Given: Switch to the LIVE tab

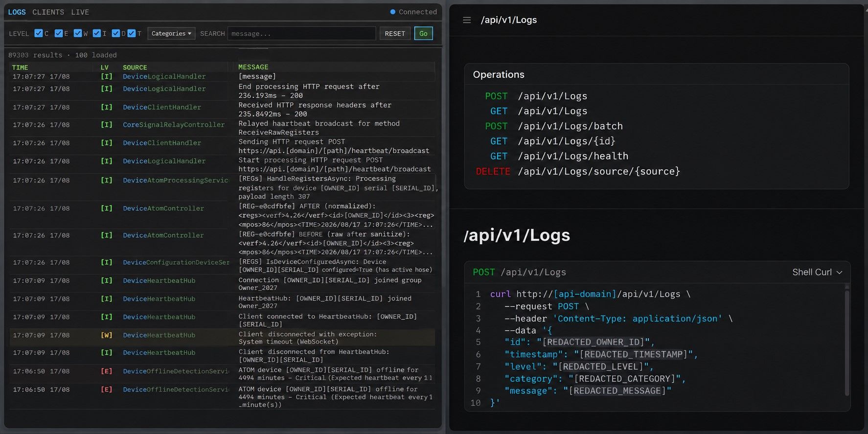Looking at the screenshot, I should click(80, 12).
